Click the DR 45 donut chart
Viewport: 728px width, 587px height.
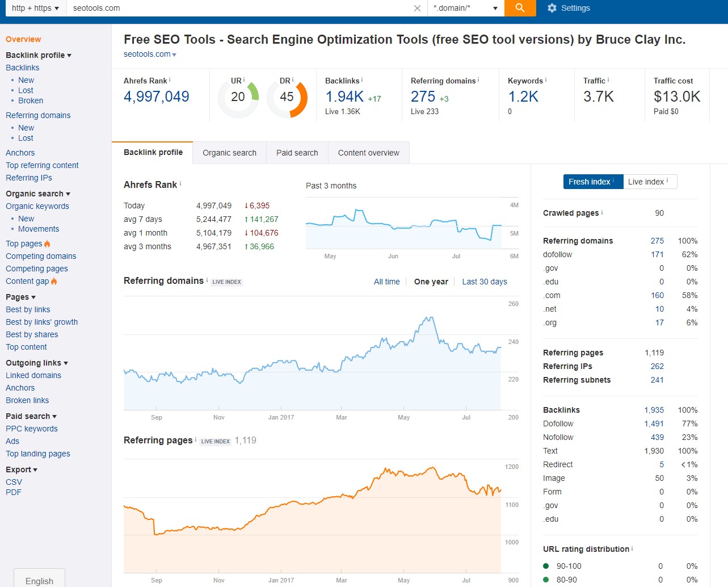287,97
